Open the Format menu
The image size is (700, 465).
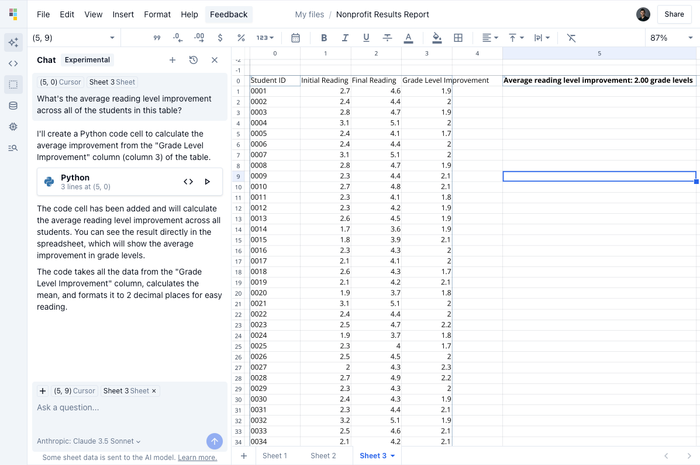[157, 14]
